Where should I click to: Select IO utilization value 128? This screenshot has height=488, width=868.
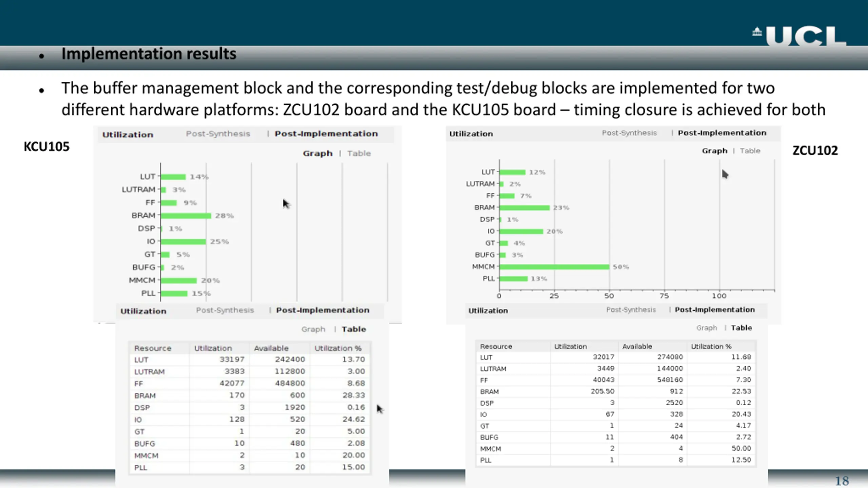pos(237,420)
